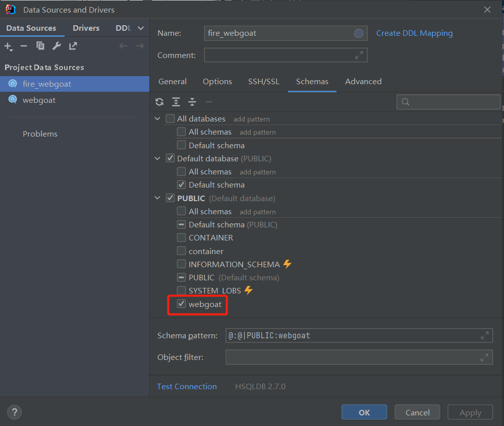The image size is (504, 426).
Task: Uncheck the Default database (PUBLIC) checkbox
Action: (171, 158)
